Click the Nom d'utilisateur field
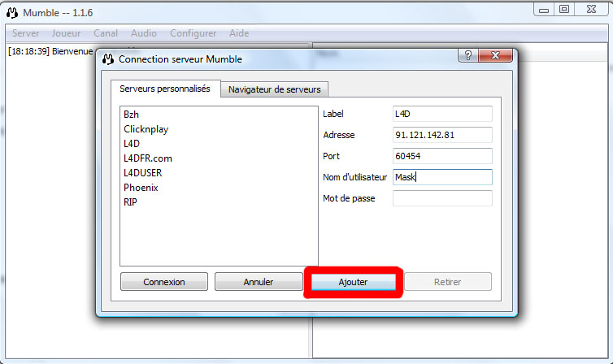Screen dimensions: 613x364 coord(442,177)
